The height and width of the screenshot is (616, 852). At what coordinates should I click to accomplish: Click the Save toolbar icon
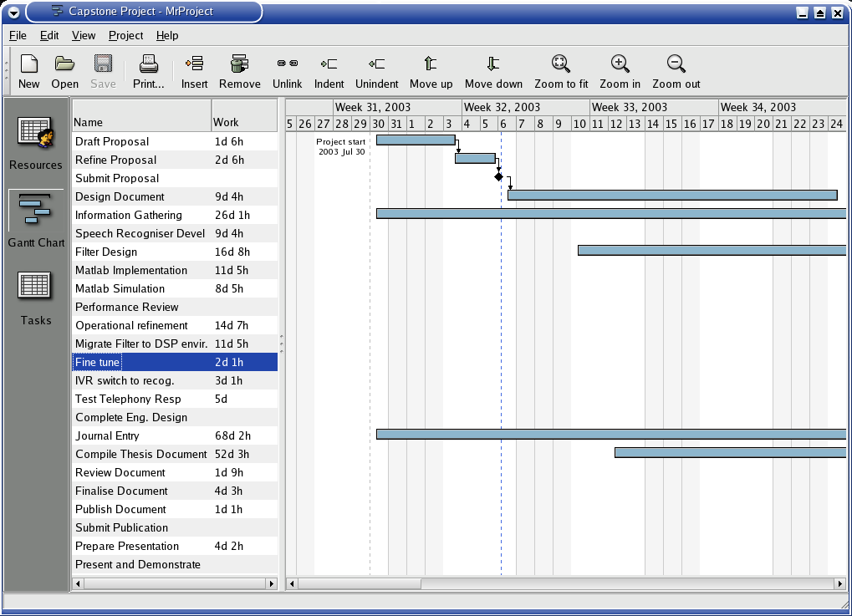(103, 71)
